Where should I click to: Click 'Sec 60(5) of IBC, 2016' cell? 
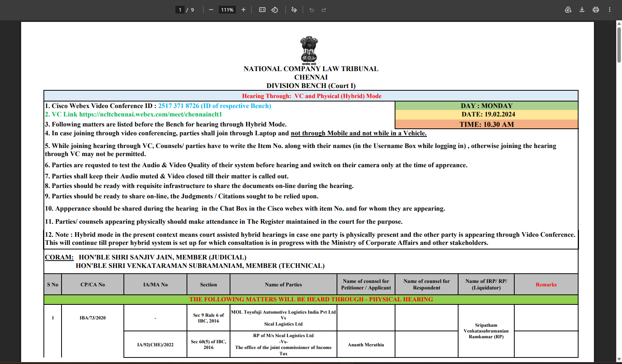(x=208, y=344)
